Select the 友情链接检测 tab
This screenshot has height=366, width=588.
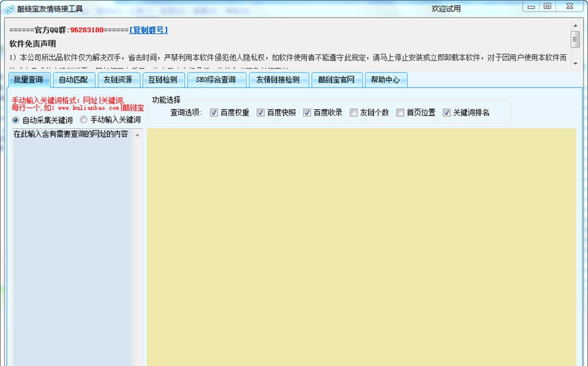coord(278,80)
